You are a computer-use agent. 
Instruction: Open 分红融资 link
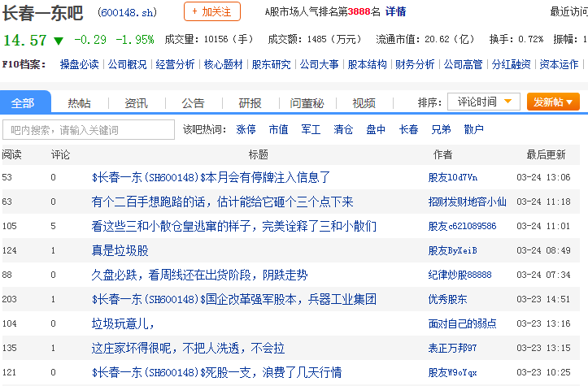pos(511,64)
